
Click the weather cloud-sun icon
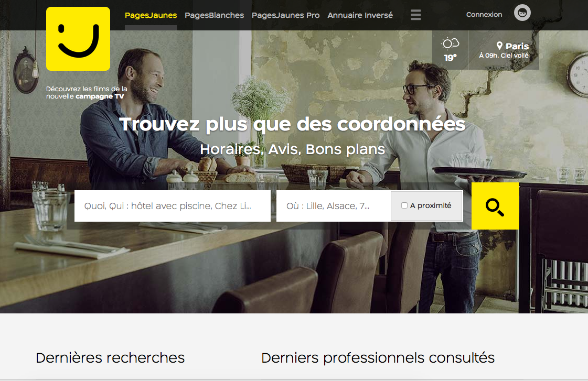pos(450,44)
